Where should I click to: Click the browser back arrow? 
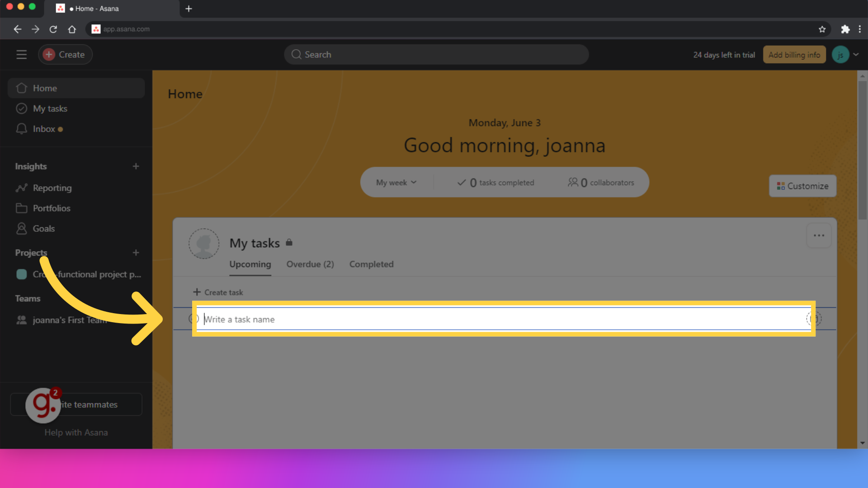pos(17,29)
